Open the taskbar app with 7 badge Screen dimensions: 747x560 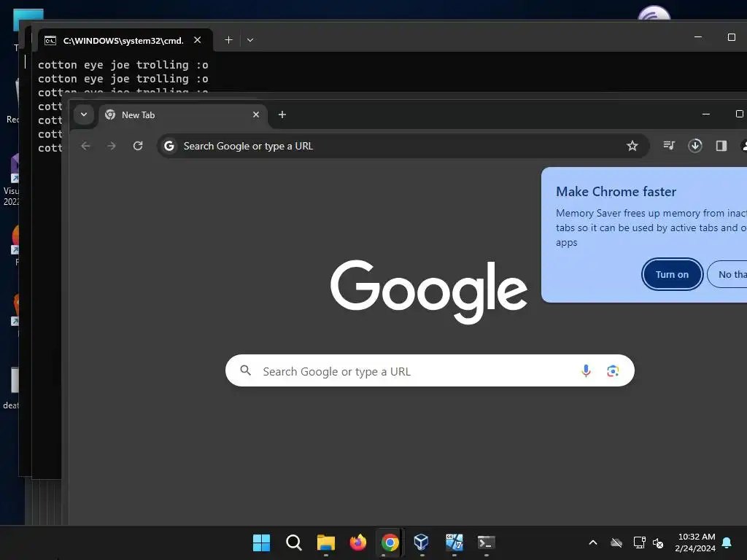tap(454, 542)
